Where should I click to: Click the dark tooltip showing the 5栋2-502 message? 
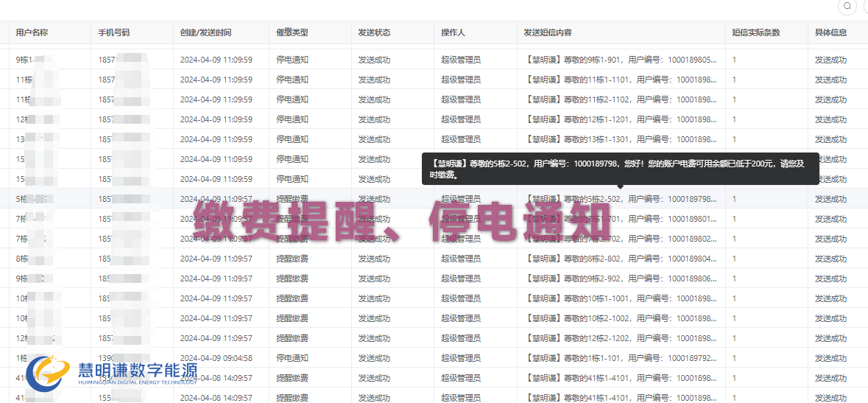(x=620, y=169)
